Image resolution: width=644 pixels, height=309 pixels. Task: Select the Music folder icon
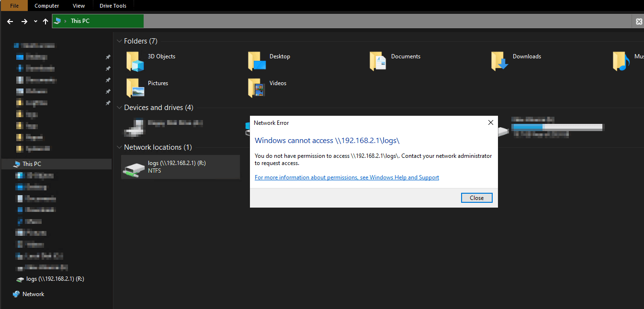coord(621,62)
